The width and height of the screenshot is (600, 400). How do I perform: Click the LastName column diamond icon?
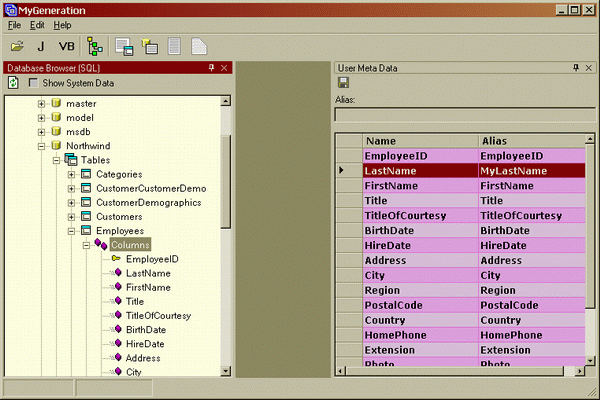click(x=118, y=273)
